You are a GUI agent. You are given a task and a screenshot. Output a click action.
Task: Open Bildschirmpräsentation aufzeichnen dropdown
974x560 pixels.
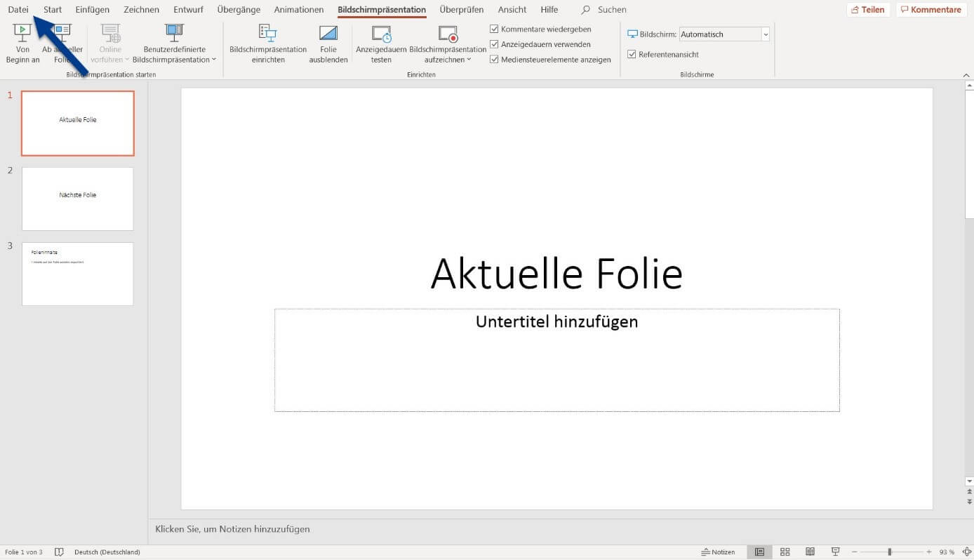click(448, 44)
